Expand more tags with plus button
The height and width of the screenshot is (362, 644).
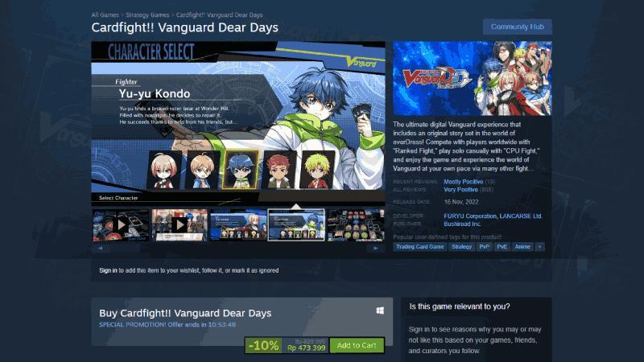point(539,247)
